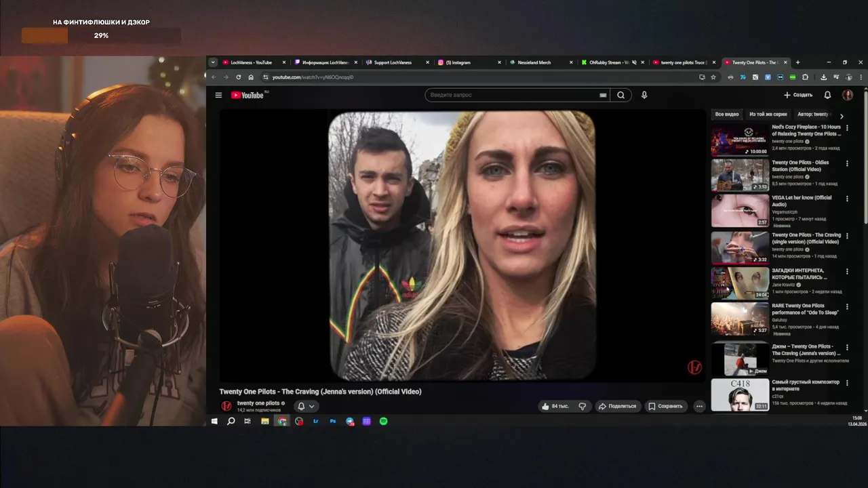
Task: Open options for VEGA Let her know
Action: tap(847, 198)
